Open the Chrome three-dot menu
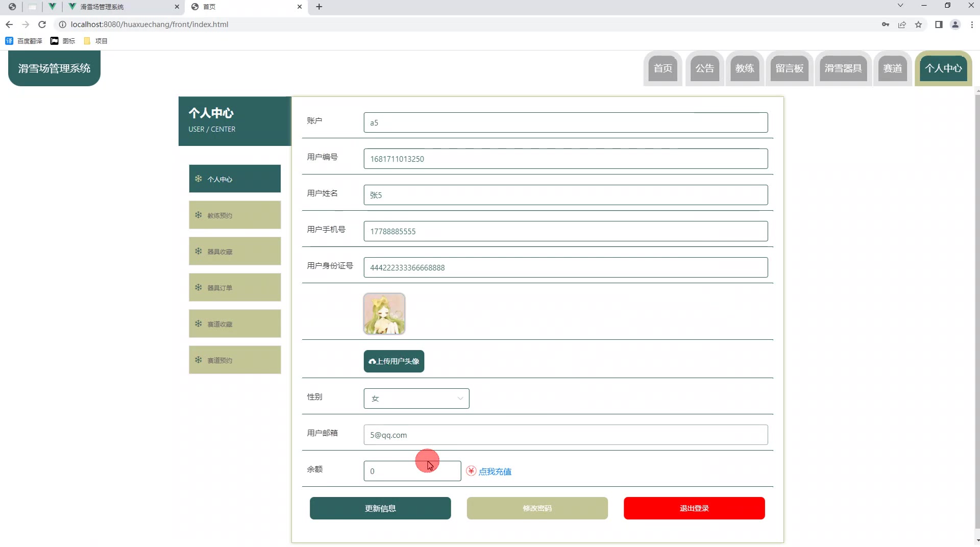 [972, 24]
